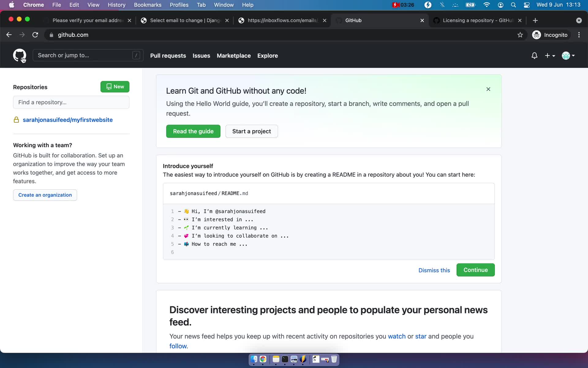Switch to Select email to change tab
Viewport: 588px width, 368px height.
click(185, 20)
